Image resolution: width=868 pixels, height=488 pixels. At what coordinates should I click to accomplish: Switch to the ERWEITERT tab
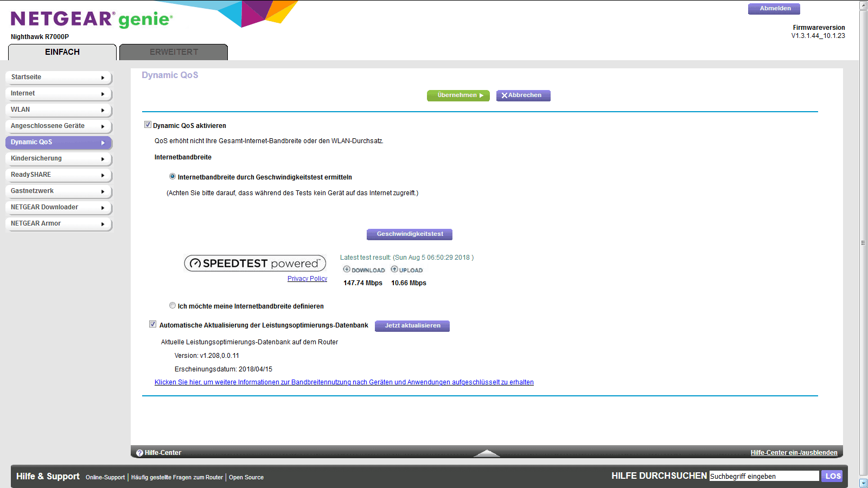174,52
